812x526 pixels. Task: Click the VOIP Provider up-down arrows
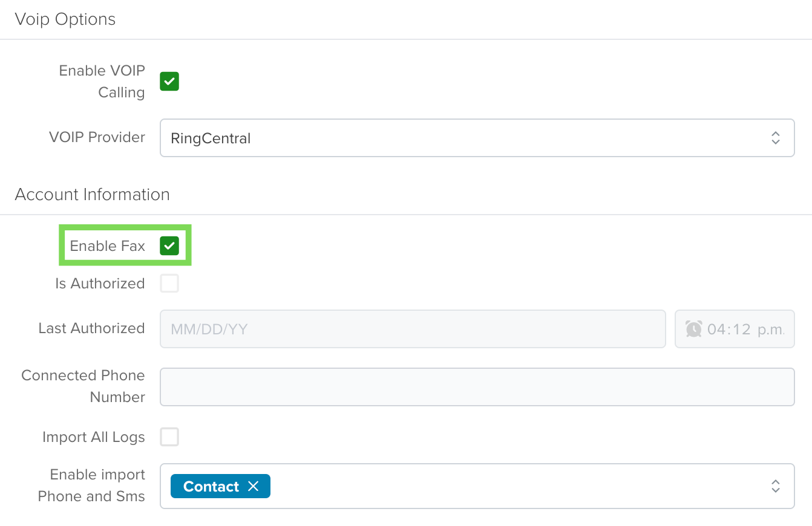776,138
